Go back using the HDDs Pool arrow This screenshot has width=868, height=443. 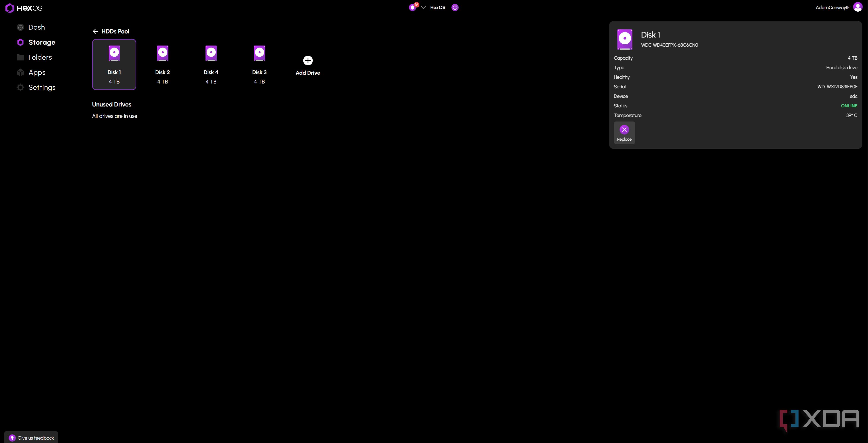(95, 31)
